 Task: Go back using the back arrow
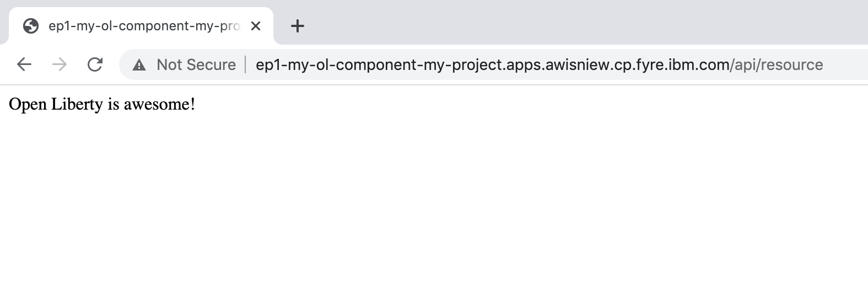24,64
